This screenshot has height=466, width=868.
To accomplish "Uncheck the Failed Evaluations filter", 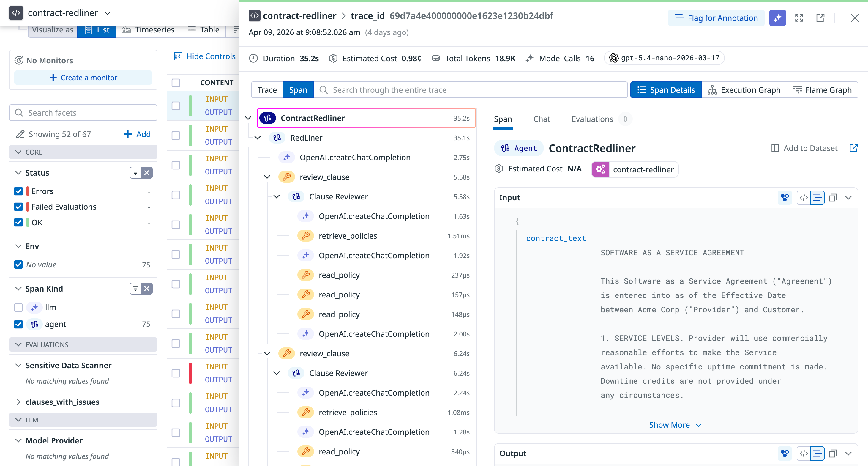I will point(18,207).
